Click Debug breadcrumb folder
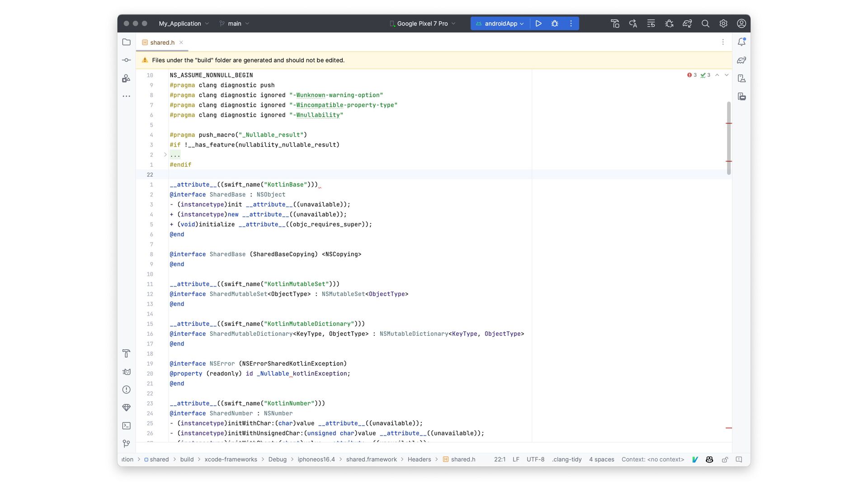Screen dimensions: 868x488 click(x=277, y=460)
